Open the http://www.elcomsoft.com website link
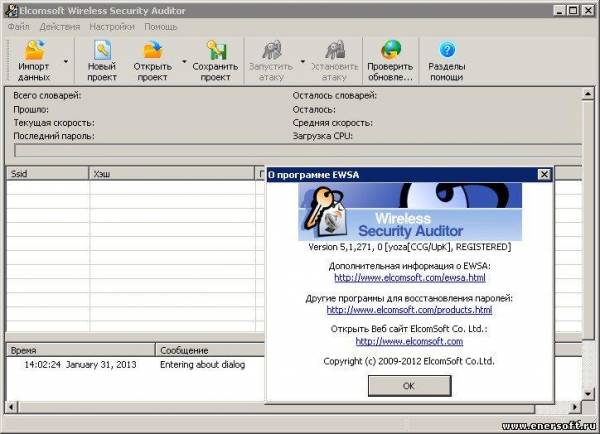The image size is (600, 434). (409, 341)
